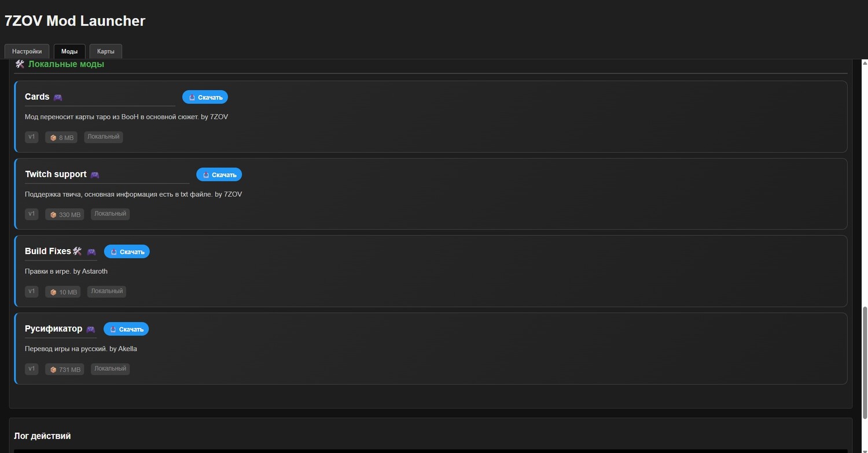Click the package icon on the 731 MB badge
This screenshot has height=453, width=868.
(53, 370)
